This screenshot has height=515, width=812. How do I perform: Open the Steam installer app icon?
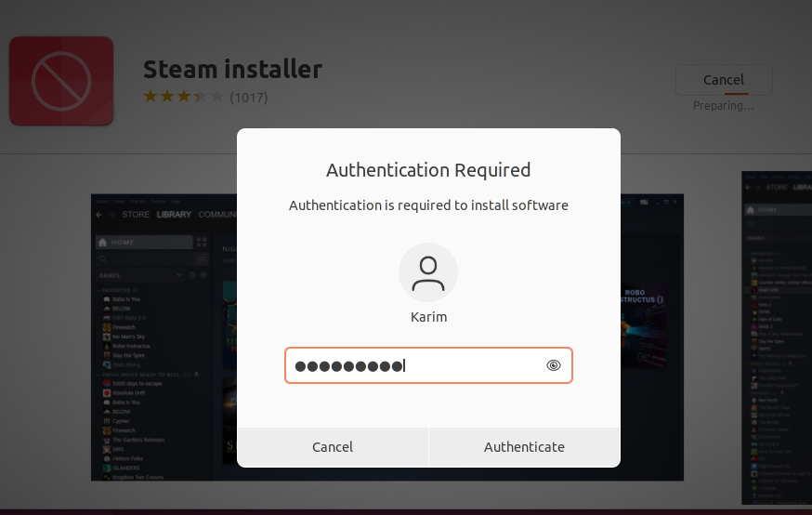[61, 81]
